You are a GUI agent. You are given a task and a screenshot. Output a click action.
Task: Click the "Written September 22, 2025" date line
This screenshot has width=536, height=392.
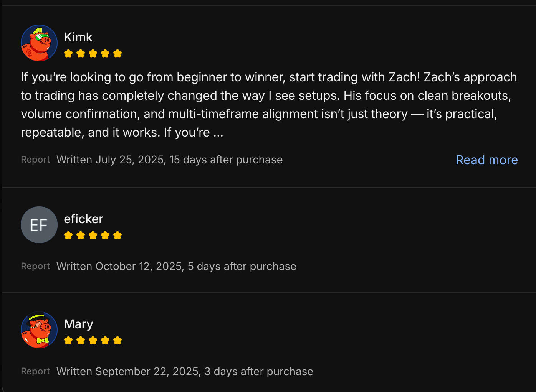pyautogui.click(x=185, y=372)
